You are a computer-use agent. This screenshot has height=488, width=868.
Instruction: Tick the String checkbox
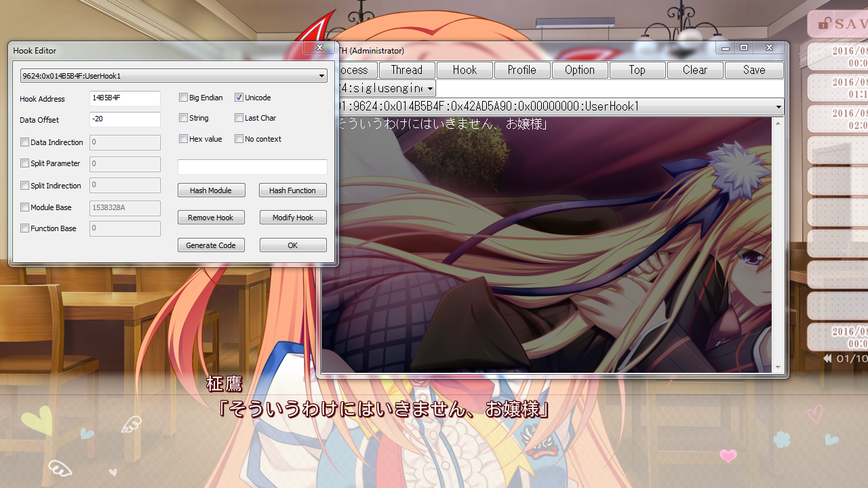click(x=183, y=118)
